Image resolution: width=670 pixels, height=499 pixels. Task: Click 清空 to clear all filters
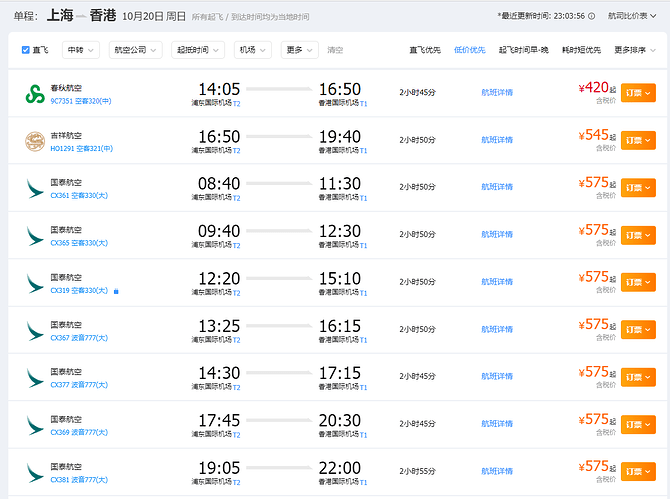335,50
